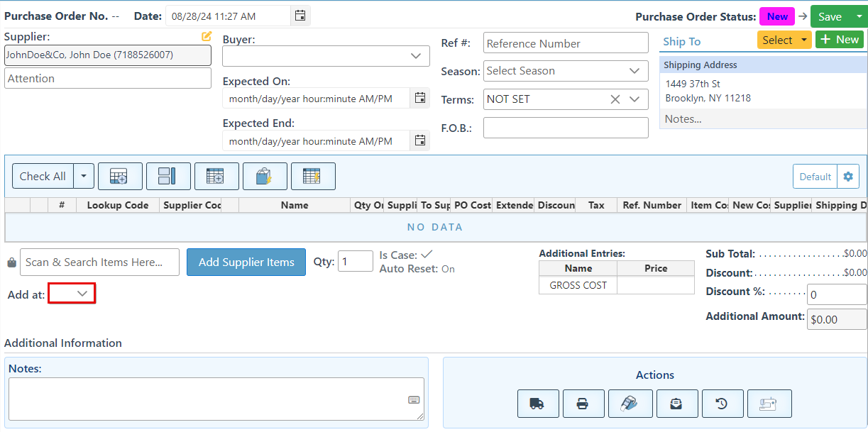Click the green Save button
The width and height of the screenshot is (868, 432).
coord(830,17)
